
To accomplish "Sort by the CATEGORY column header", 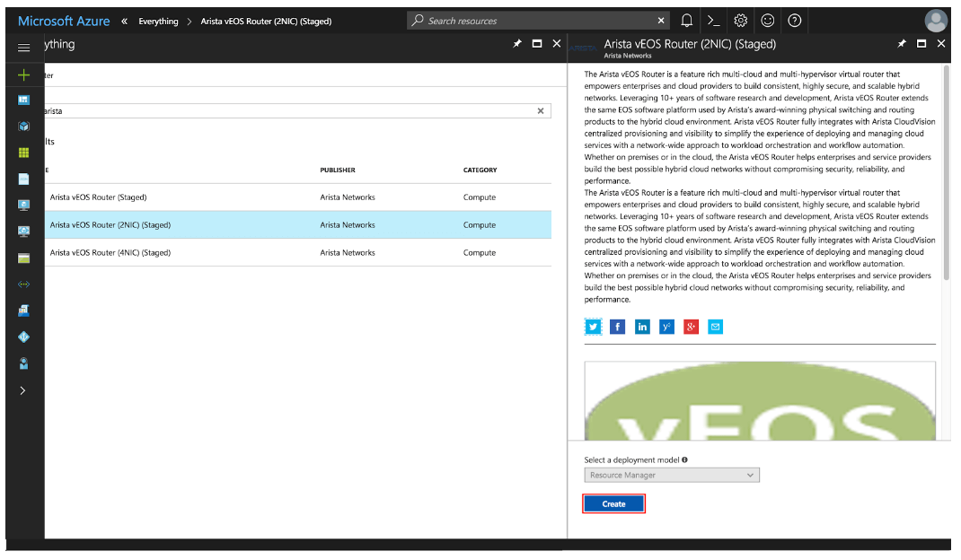I will [x=480, y=170].
